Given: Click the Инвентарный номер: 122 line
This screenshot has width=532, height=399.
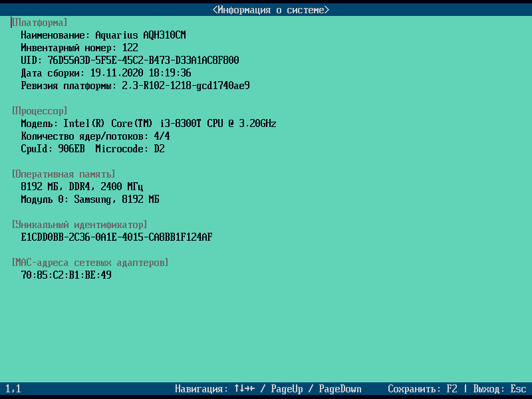Looking at the screenshot, I should coord(79,48).
